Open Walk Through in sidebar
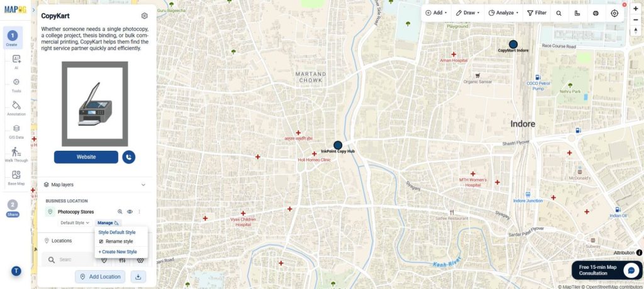 [x=16, y=155]
